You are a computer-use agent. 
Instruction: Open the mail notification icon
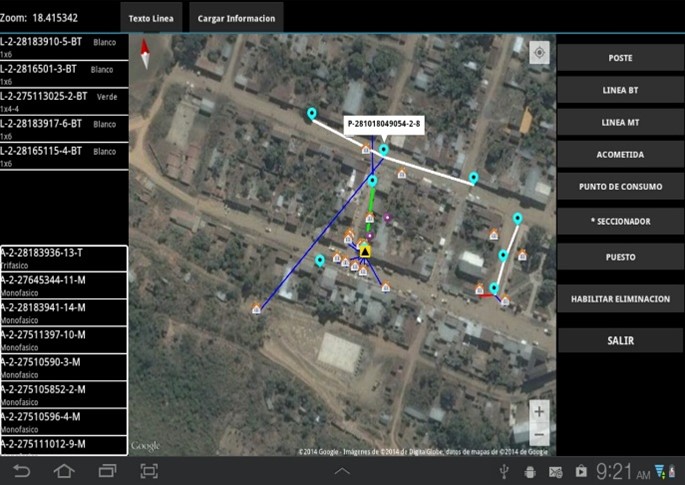(x=555, y=472)
